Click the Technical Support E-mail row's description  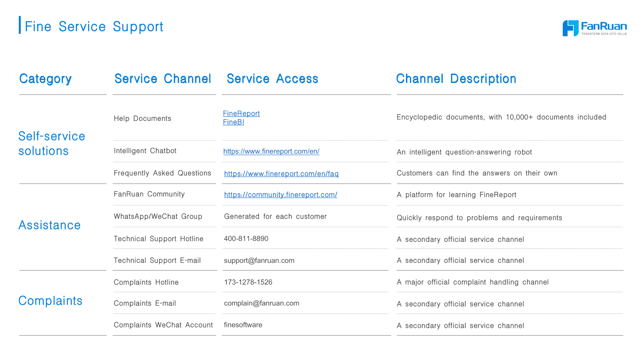[460, 260]
